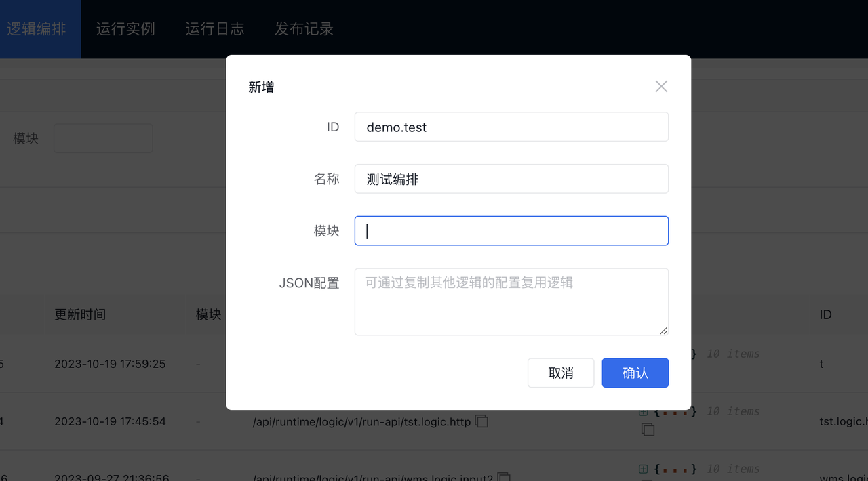Click into the JSON配置 textarea
This screenshot has height=481, width=868.
(511, 301)
